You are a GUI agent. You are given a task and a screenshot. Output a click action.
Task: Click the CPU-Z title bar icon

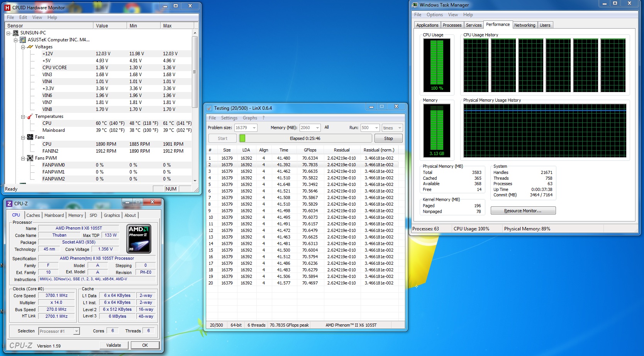(9, 204)
